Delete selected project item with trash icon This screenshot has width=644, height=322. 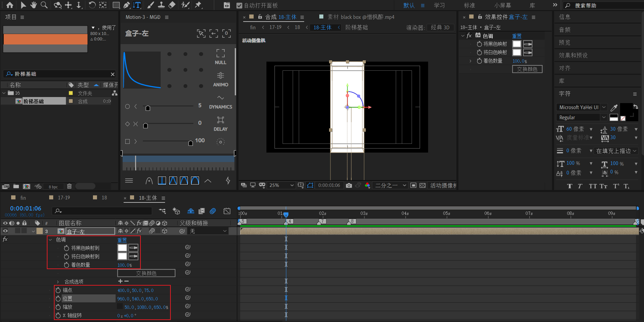pos(69,186)
